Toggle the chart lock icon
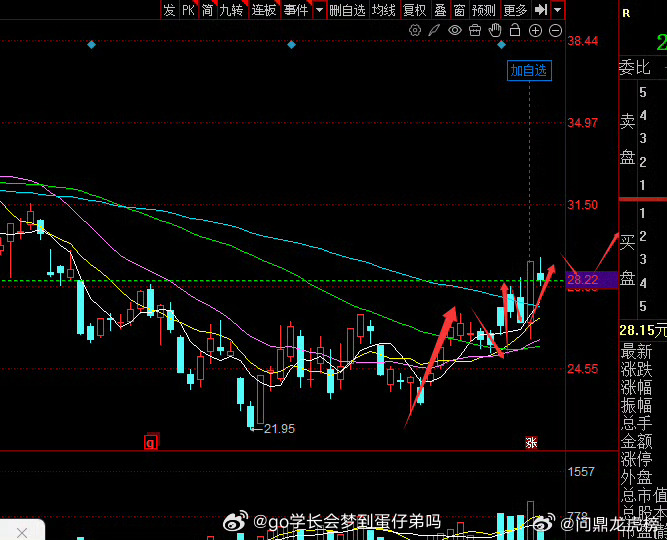This screenshot has width=667, height=540. [x=515, y=30]
